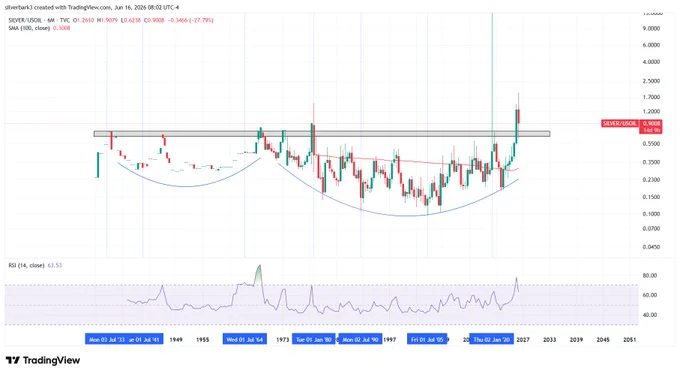The width and height of the screenshot is (680, 374).
Task: Click the 0.5500 price axis label
Action: (651, 144)
